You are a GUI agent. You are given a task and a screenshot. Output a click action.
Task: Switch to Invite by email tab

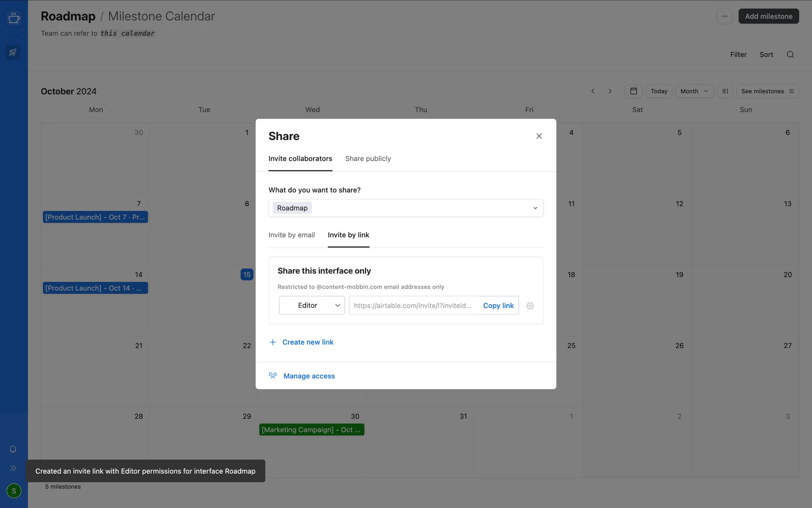291,235
